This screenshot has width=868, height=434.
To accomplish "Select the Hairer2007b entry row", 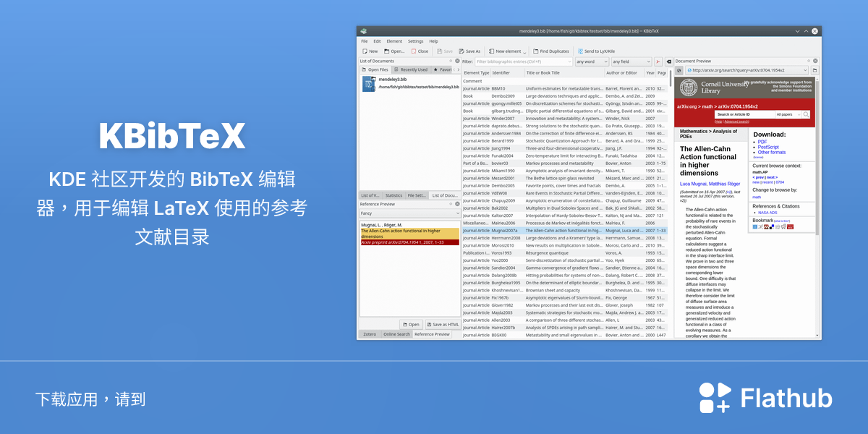I will [564, 328].
